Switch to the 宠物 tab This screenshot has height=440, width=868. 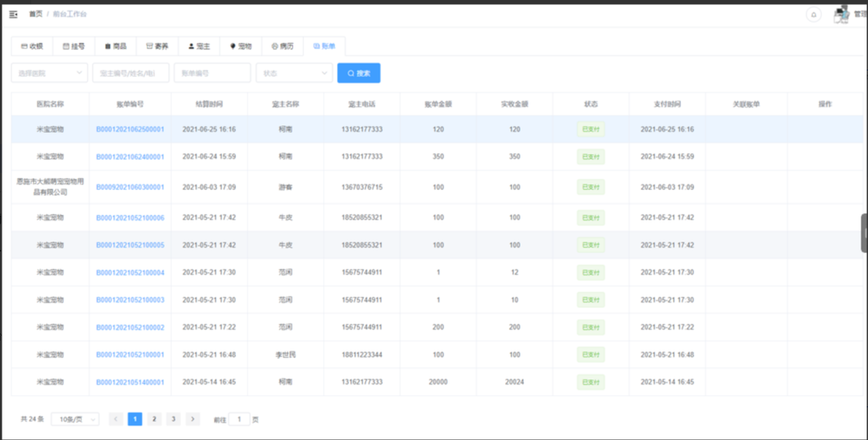tap(241, 47)
